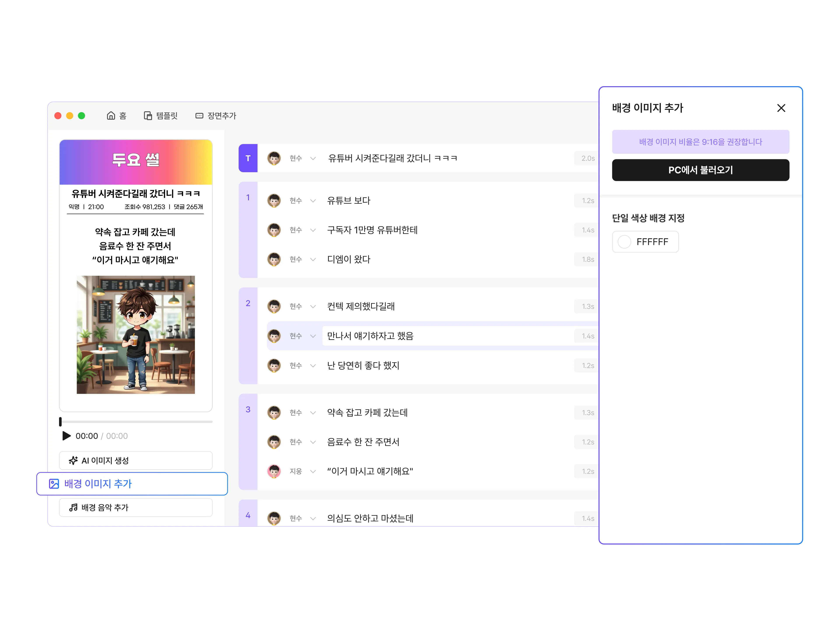Viewport: 840px width, 630px height.
Task: Open speaker chevron on 컨텍 제의했다길래 row
Action: coord(313,306)
